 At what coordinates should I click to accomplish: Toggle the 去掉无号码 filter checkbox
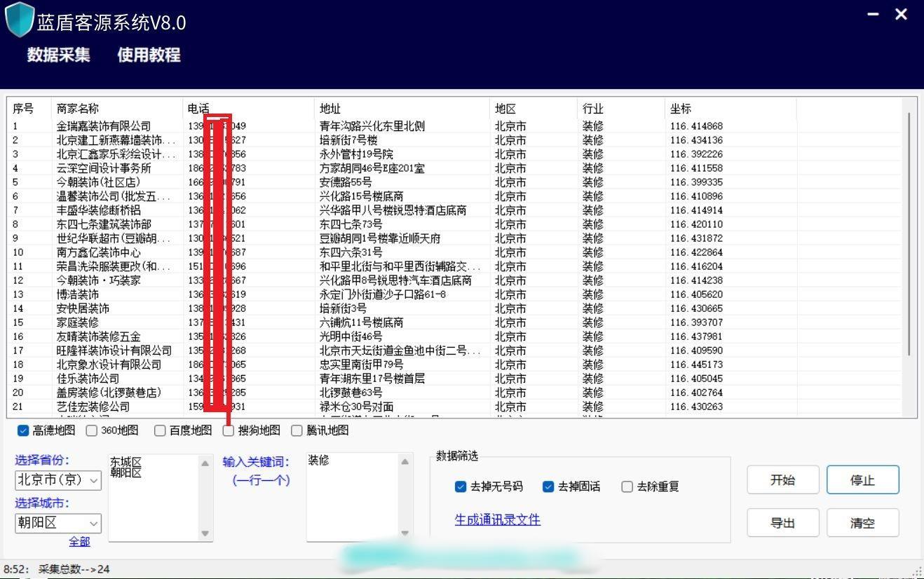pos(461,486)
